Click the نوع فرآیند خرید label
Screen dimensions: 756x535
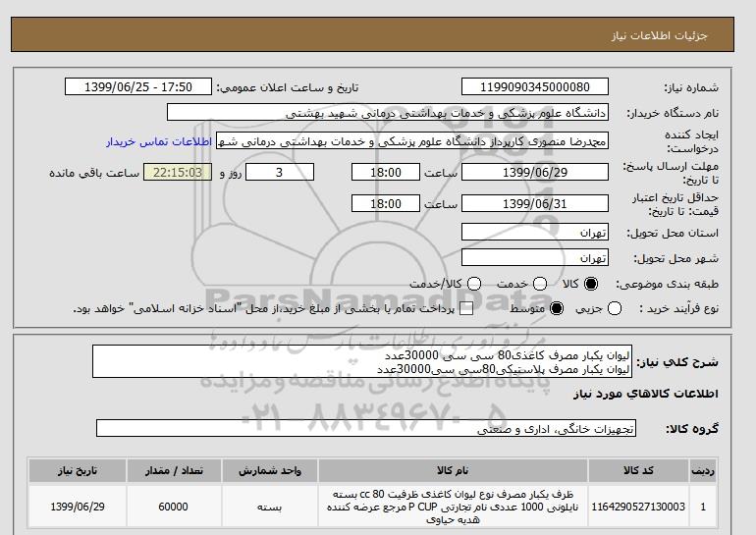[x=679, y=308]
